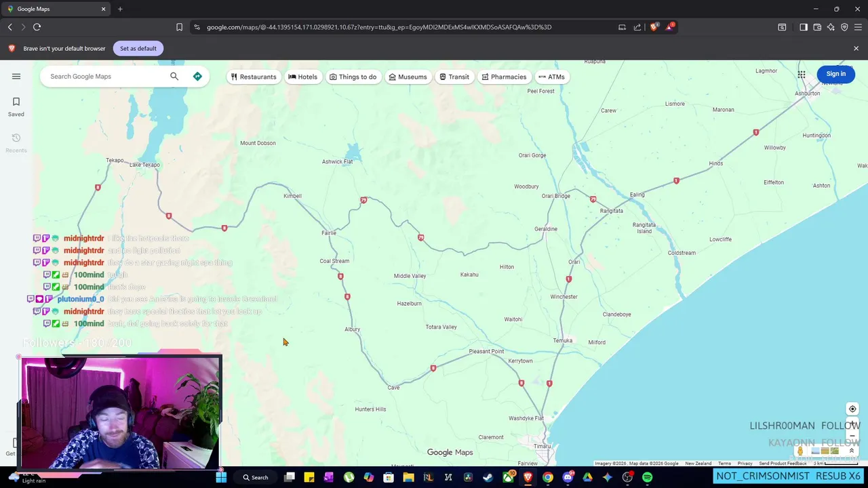
Task: Click the New Zealand footer link
Action: 698,464
